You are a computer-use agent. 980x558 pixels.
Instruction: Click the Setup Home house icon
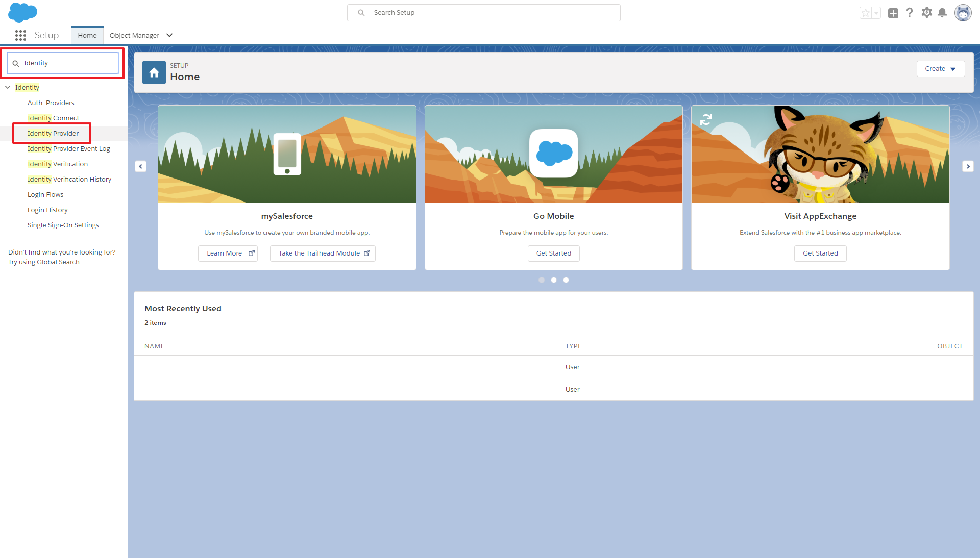154,72
